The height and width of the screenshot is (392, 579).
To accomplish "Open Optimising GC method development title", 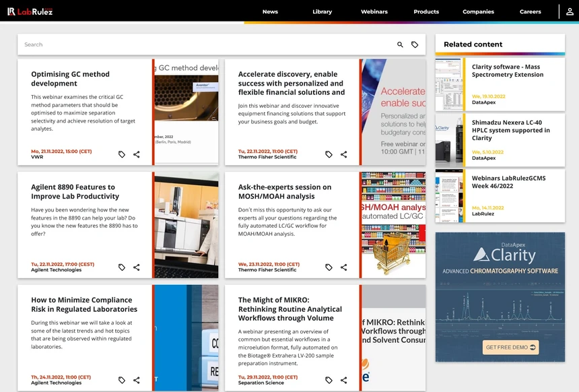I will point(70,79).
